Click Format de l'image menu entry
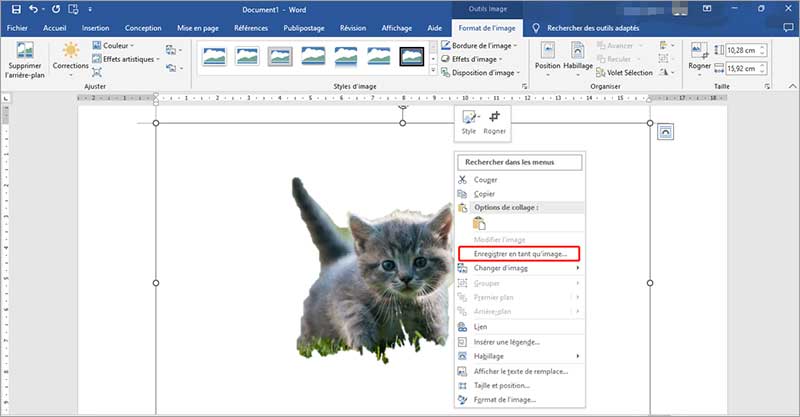Screen dimensions: 800x417 (x=507, y=399)
